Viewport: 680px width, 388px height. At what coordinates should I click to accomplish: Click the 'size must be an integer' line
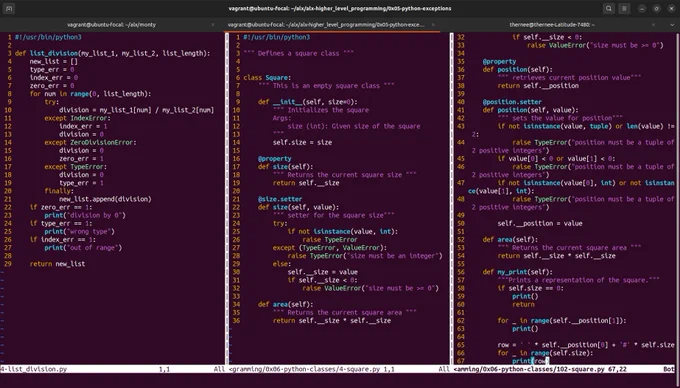[365, 256]
